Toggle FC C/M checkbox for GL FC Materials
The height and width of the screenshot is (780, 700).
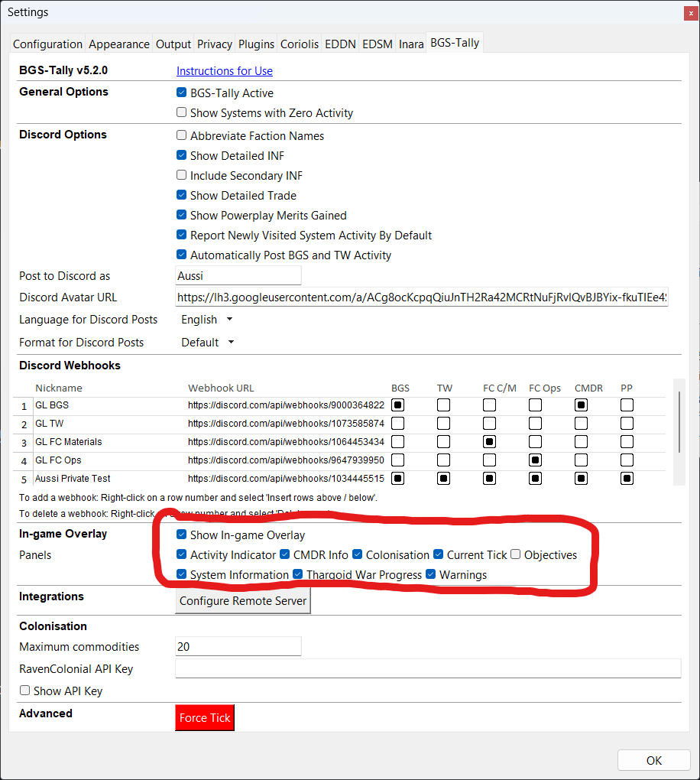pyautogui.click(x=489, y=442)
